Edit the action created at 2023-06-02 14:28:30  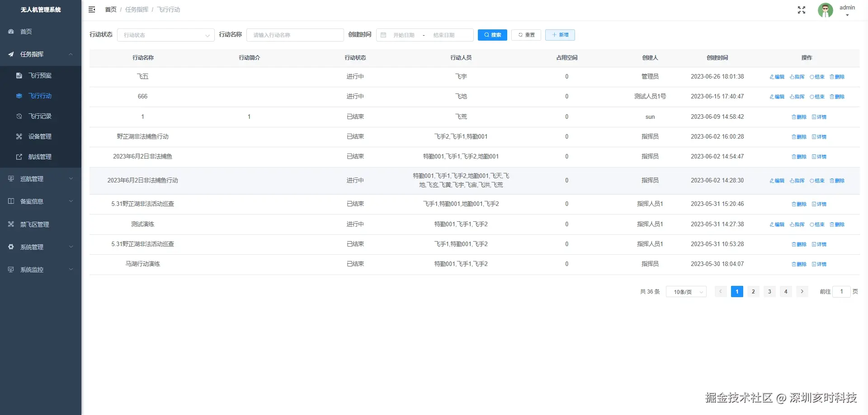pyautogui.click(x=777, y=181)
